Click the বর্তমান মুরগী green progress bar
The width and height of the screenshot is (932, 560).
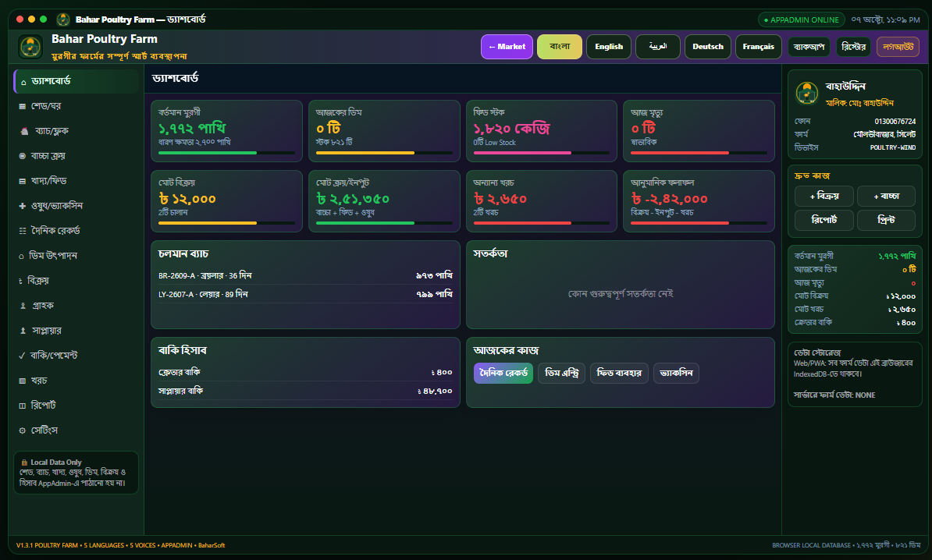pyautogui.click(x=208, y=153)
